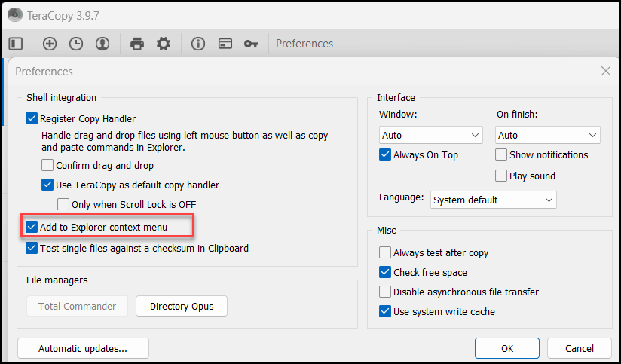Click the Preferences label in the toolbar
The width and height of the screenshot is (621, 364).
pyautogui.click(x=304, y=44)
